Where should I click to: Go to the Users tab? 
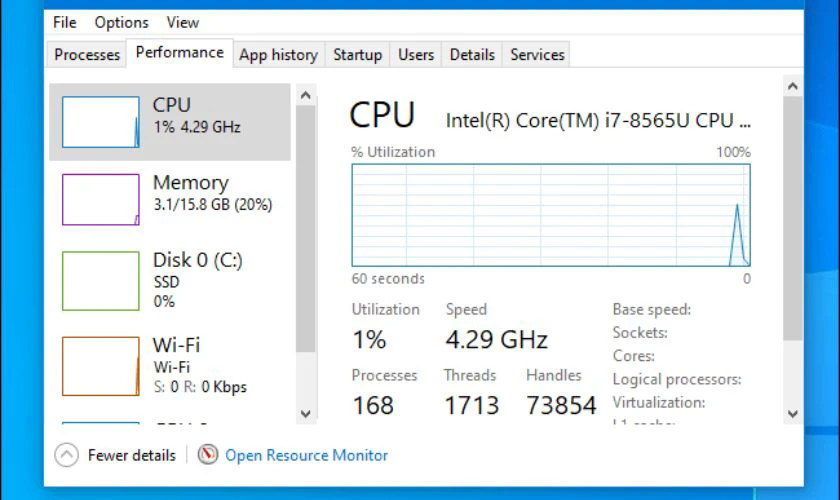(x=416, y=55)
